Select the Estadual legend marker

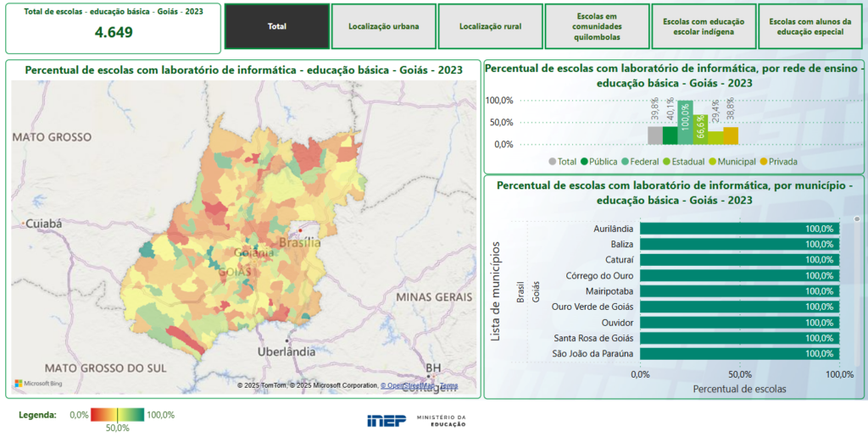(x=666, y=162)
